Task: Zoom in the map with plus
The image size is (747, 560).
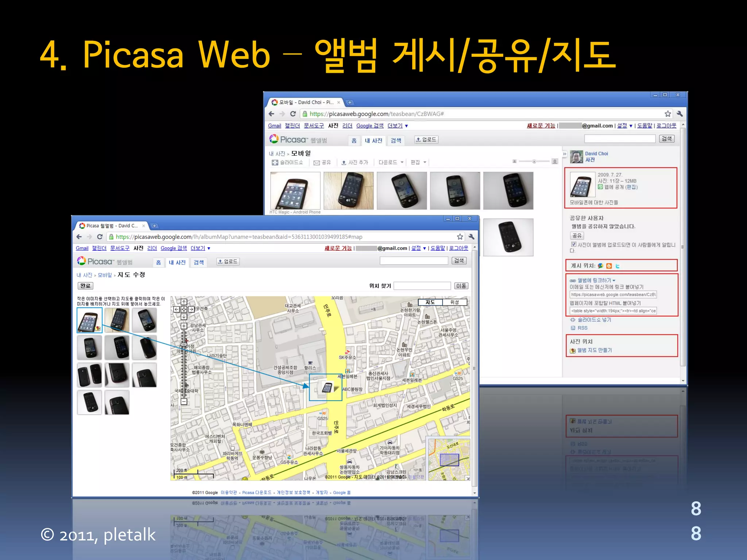Action: click(x=184, y=326)
